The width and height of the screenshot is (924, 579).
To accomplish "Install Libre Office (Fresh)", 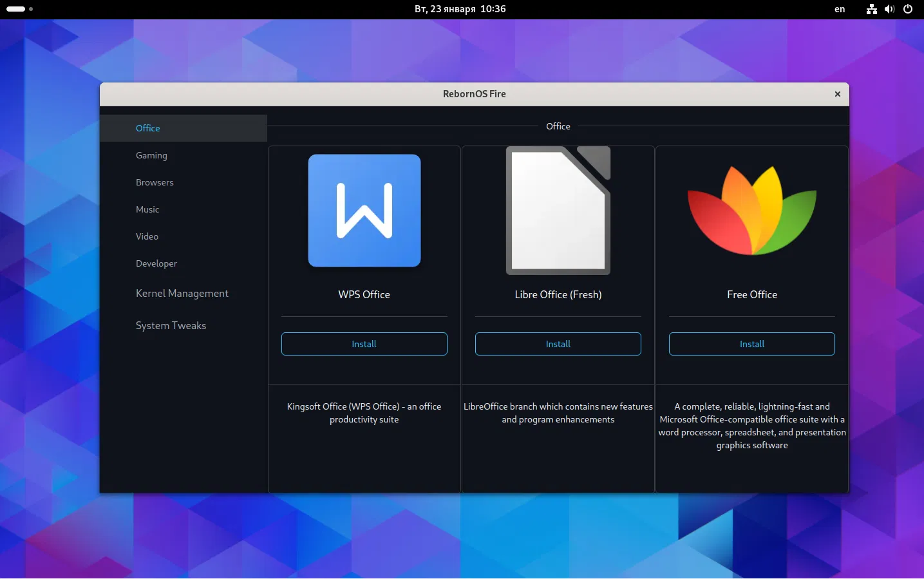I will pyautogui.click(x=558, y=344).
